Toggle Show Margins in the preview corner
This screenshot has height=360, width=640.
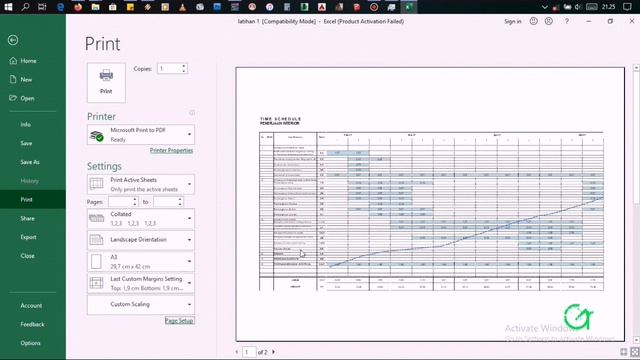click(x=624, y=352)
